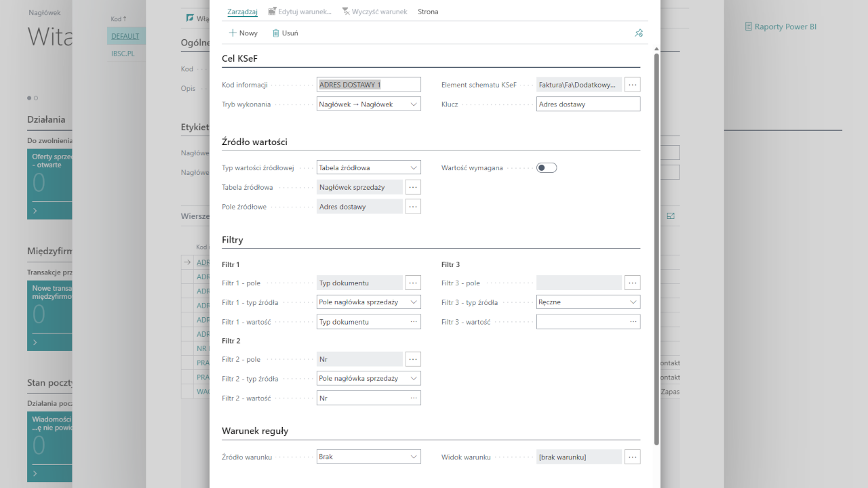Click Edytuj warunek action
868x488 pixels.
click(x=300, y=12)
